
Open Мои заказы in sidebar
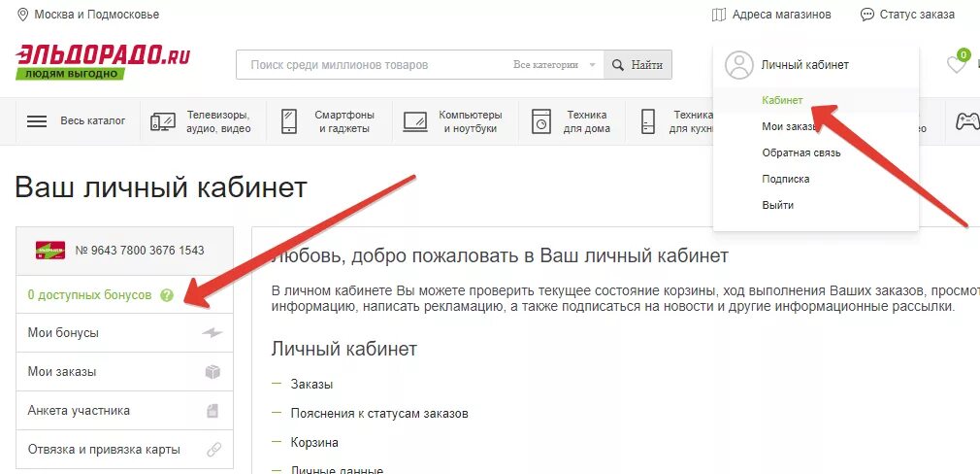click(124, 372)
